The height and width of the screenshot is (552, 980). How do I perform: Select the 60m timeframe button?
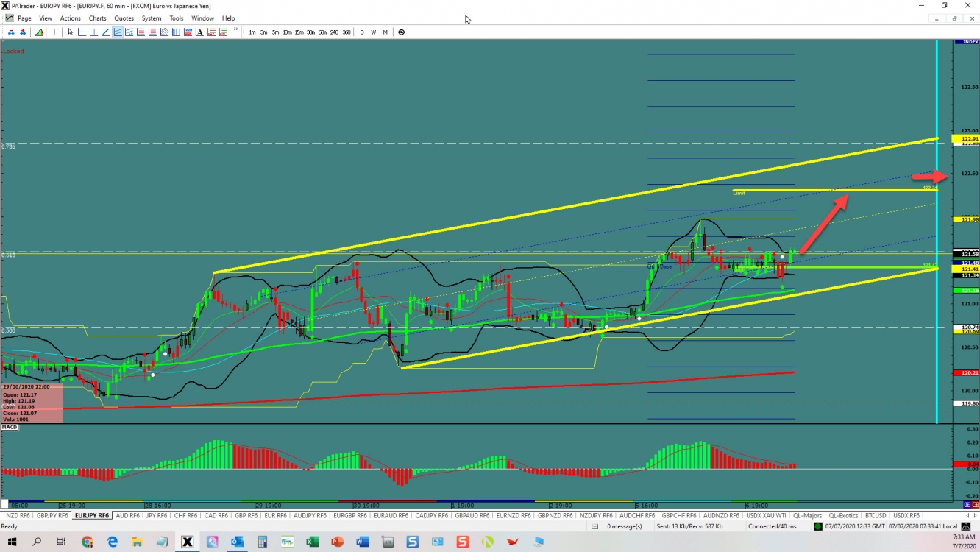tap(323, 32)
